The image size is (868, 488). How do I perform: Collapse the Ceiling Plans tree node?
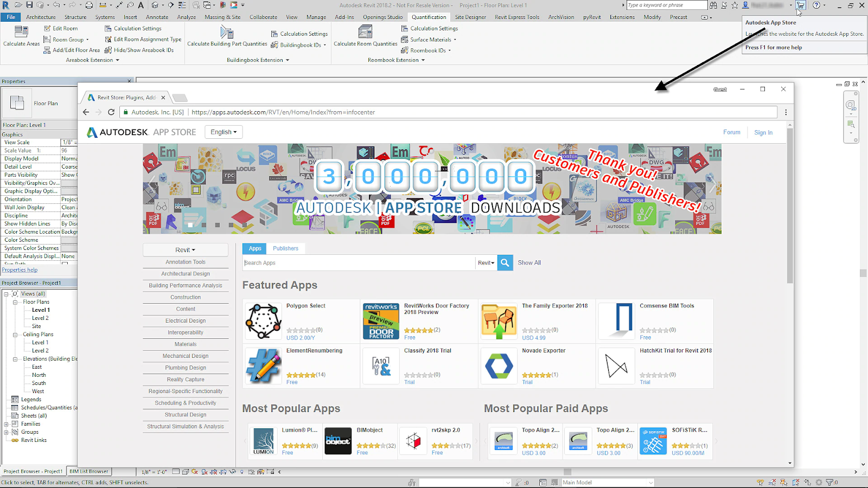coord(15,335)
